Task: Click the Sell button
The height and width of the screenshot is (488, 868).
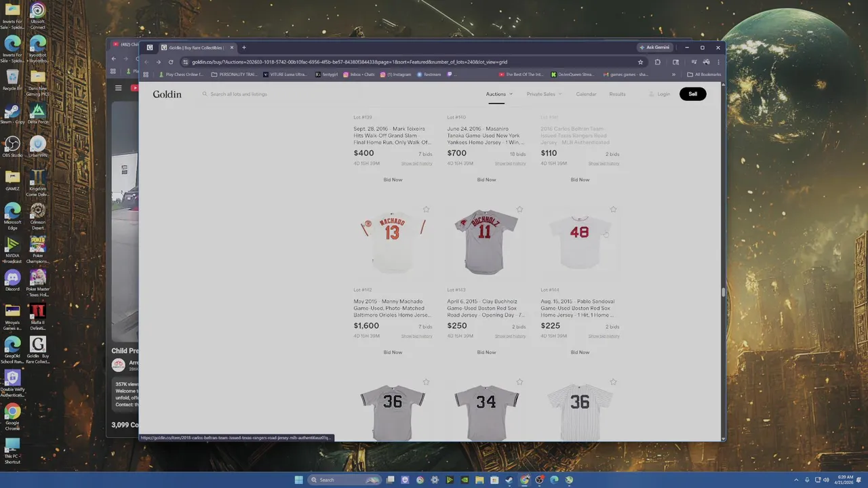Action: [692, 94]
